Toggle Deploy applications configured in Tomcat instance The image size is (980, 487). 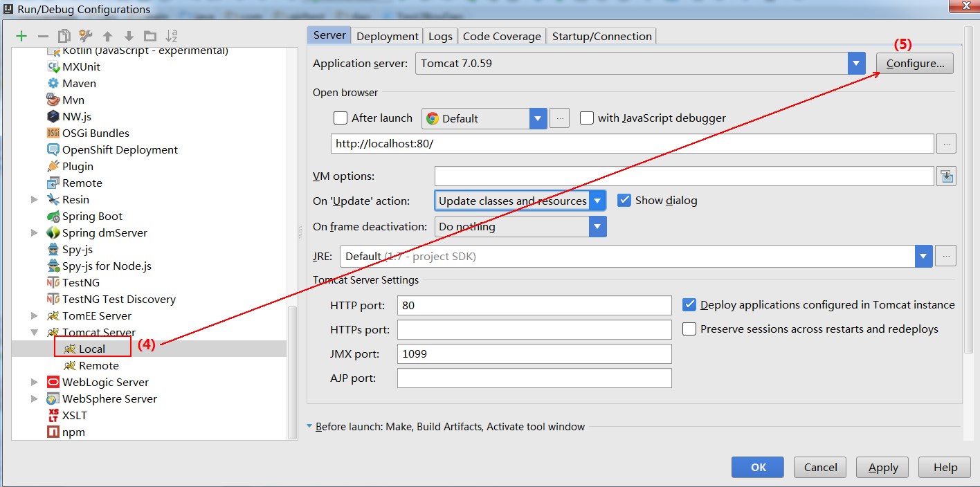tap(689, 304)
